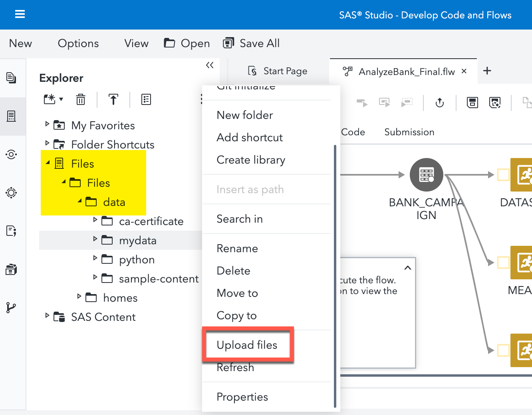The height and width of the screenshot is (415, 532).
Task: Collapse the message box using its chevron
Action: pyautogui.click(x=407, y=268)
